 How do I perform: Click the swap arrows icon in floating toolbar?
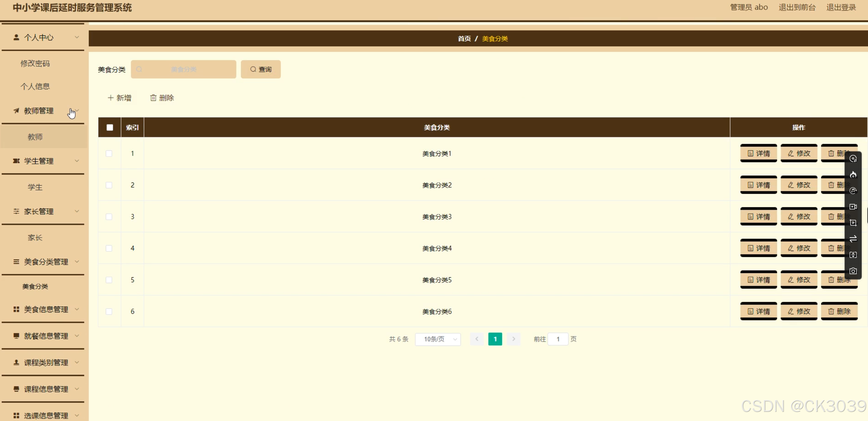[853, 239]
